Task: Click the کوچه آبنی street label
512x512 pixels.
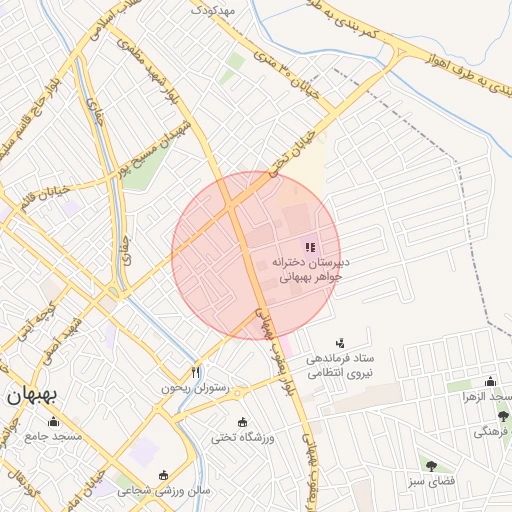Action: (36, 321)
